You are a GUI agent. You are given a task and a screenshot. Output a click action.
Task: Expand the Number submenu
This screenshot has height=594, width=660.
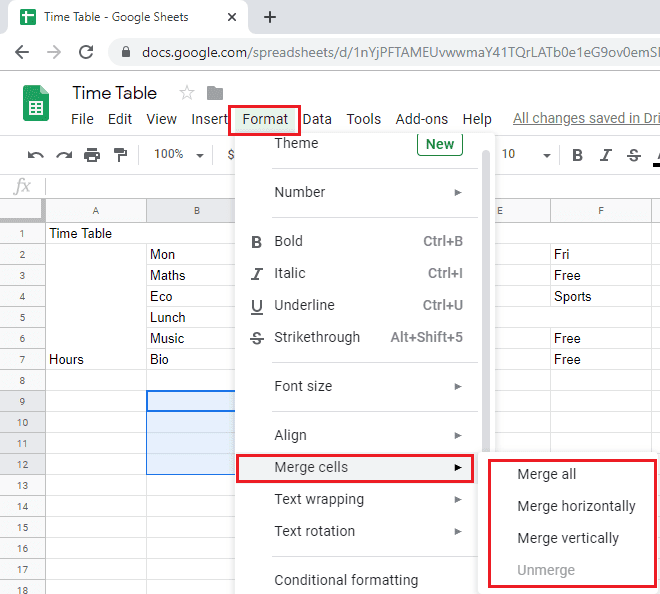(x=368, y=192)
